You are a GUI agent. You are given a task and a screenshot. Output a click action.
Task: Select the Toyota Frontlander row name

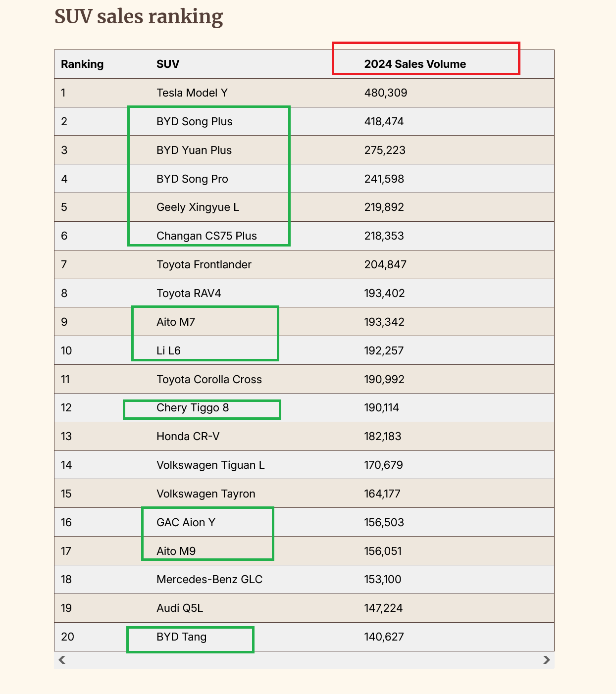[x=204, y=265]
